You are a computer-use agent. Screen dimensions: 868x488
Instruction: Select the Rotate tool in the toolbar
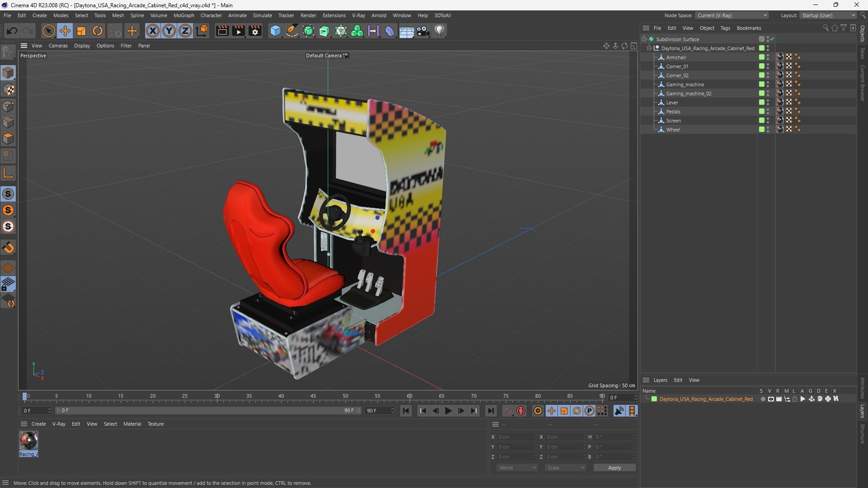click(98, 31)
